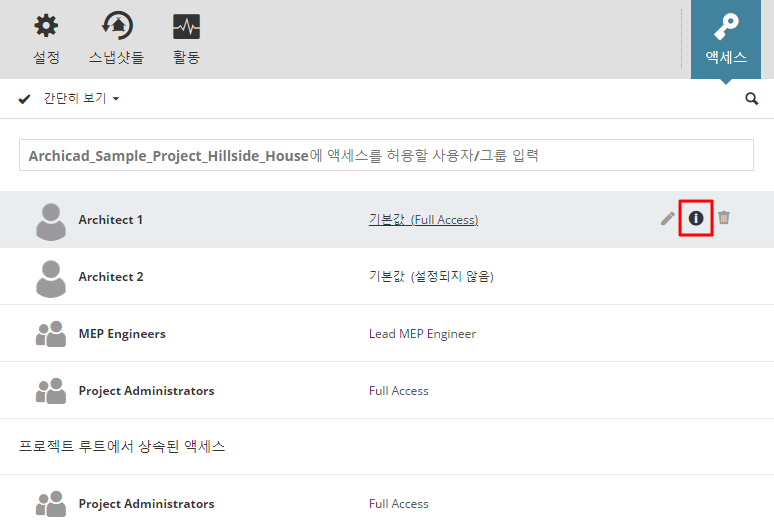Select the Lead MEP Engineer role text
The height and width of the screenshot is (527, 774).
coord(422,334)
